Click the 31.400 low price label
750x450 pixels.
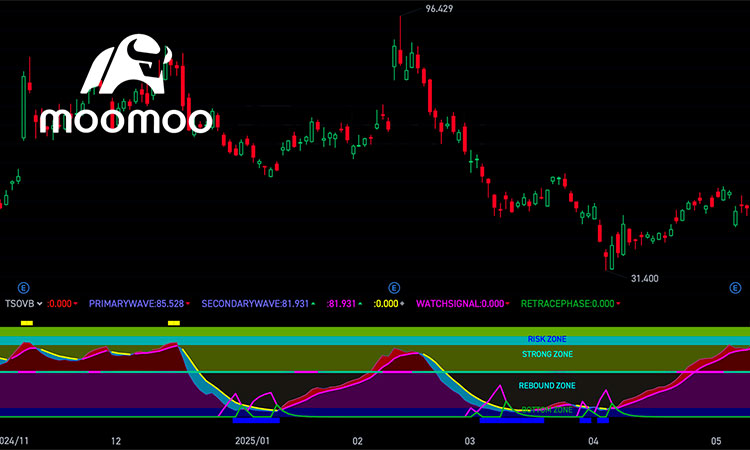(644, 278)
